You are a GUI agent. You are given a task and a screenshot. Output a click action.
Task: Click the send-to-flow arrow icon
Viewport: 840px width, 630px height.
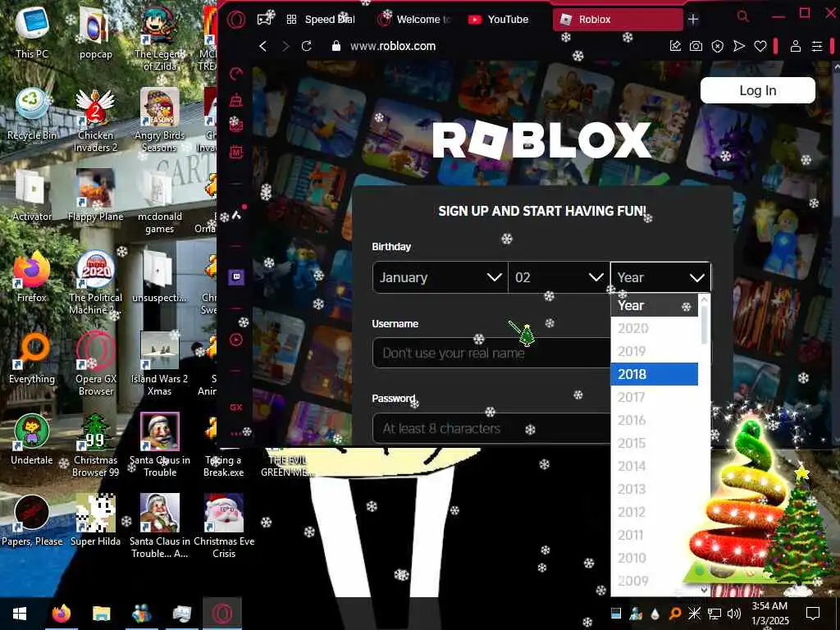(x=739, y=46)
